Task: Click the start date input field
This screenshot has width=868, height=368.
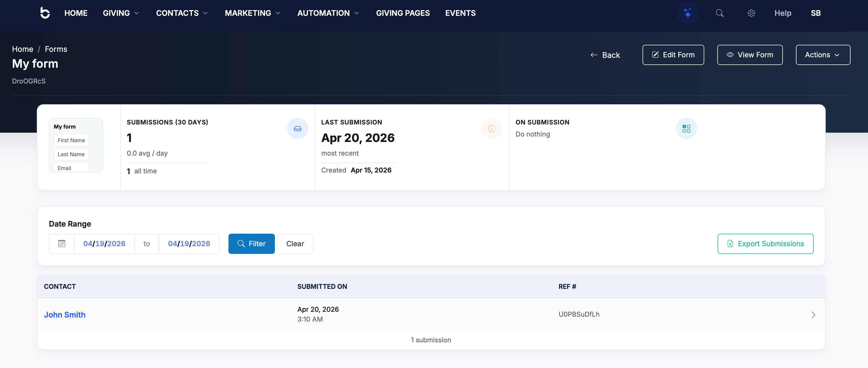Action: tap(104, 243)
